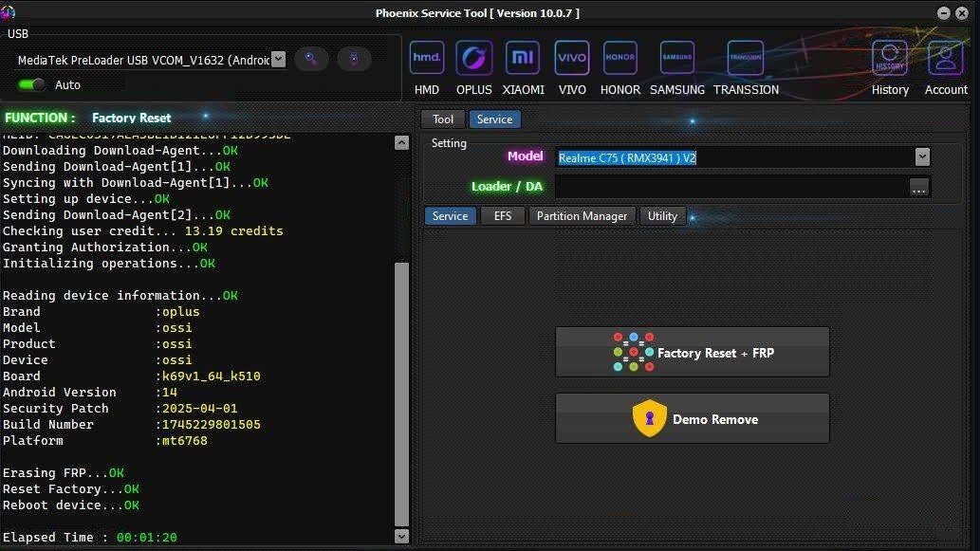Screen dimensions: 980x551
Task: Click the 'Erasing FRP...OK' log line
Action: pos(64,473)
